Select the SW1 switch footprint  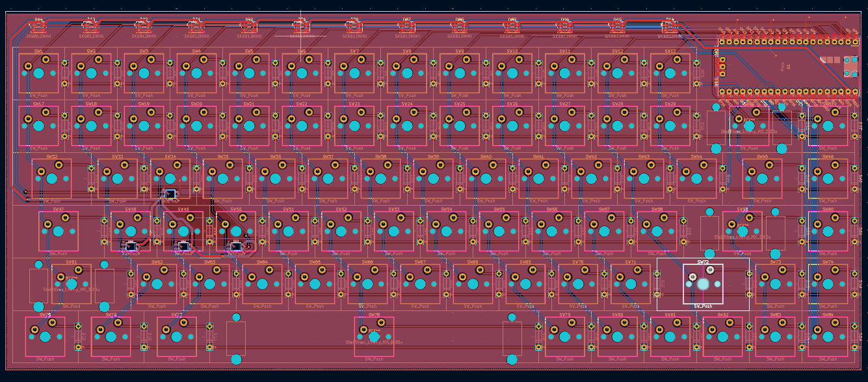point(38,73)
